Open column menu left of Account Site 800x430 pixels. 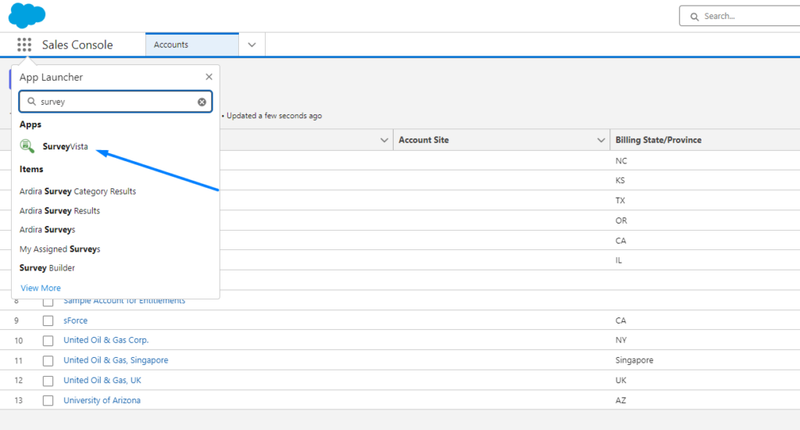point(384,140)
